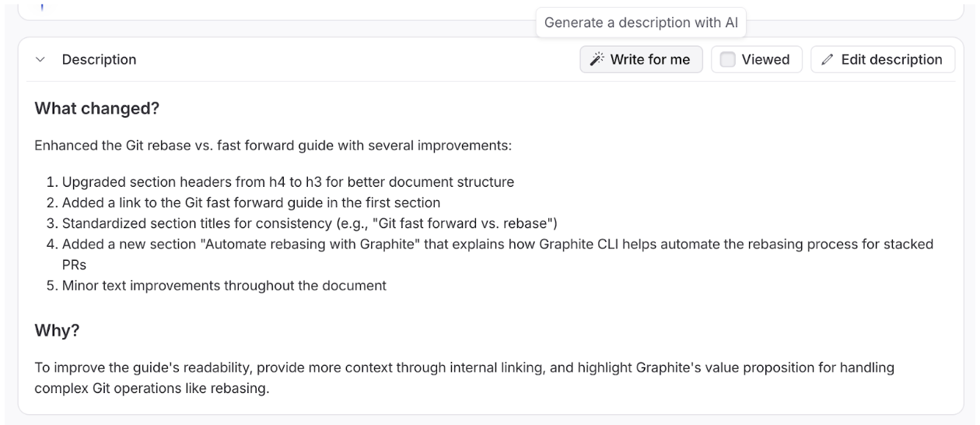Click the "Generate a description with AI" tooltip

coord(641,23)
